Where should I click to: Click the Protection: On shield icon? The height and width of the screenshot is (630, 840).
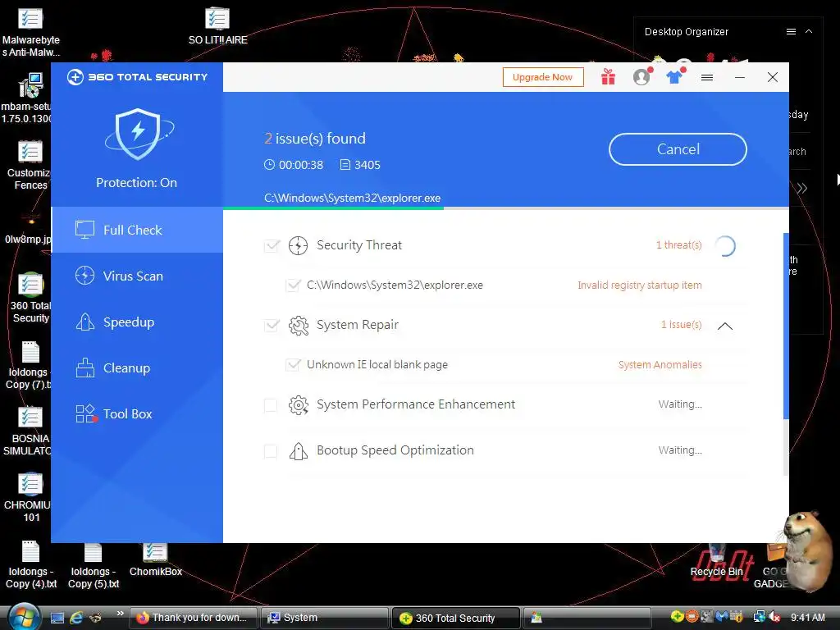pos(138,134)
